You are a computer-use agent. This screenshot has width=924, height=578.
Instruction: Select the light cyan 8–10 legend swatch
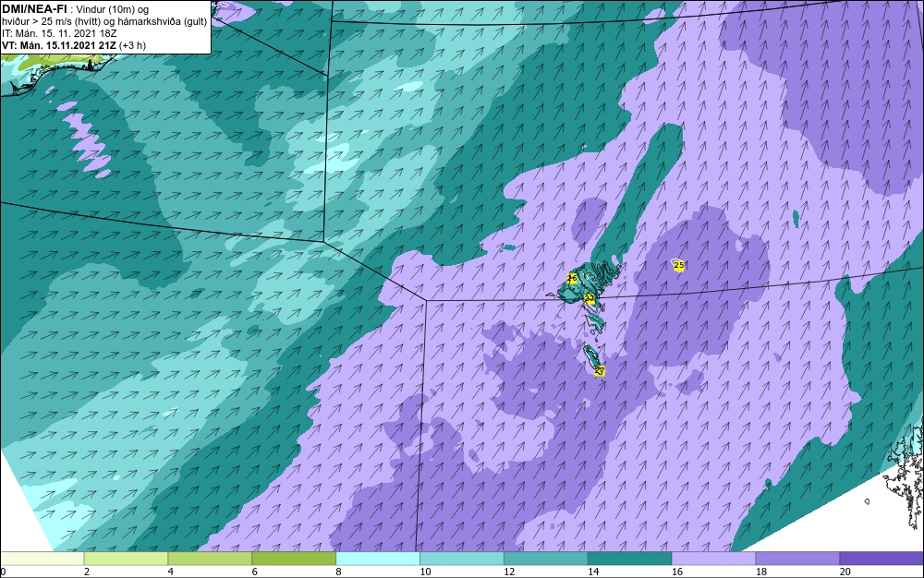click(x=378, y=559)
